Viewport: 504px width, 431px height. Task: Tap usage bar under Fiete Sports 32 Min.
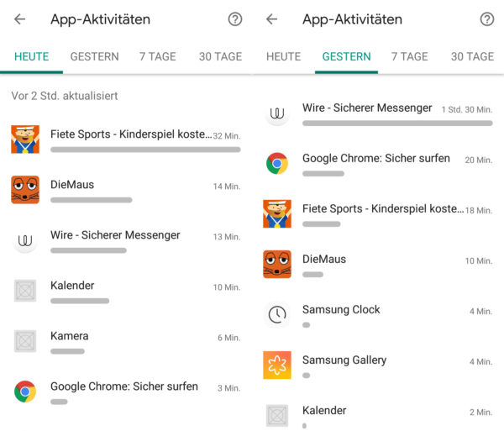pyautogui.click(x=145, y=150)
